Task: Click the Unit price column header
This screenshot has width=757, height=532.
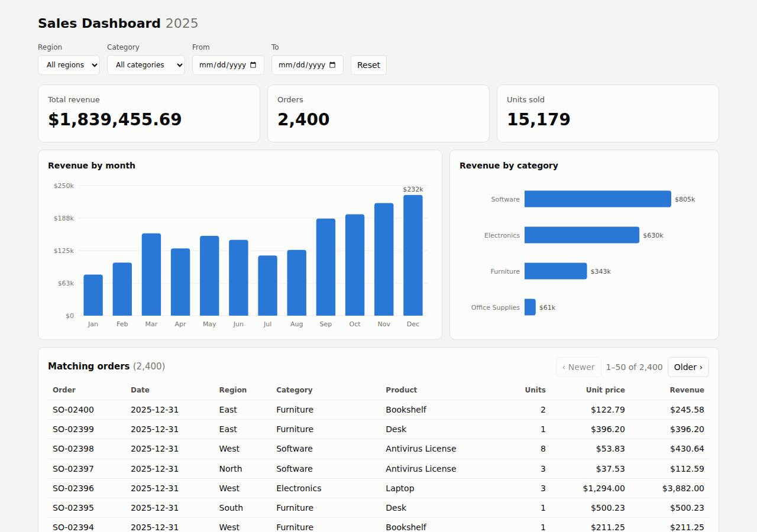Action: tap(606, 390)
